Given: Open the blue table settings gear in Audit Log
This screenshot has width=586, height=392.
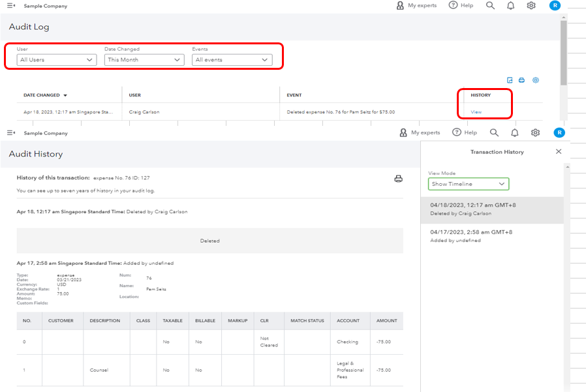Looking at the screenshot, I should click(x=536, y=80).
